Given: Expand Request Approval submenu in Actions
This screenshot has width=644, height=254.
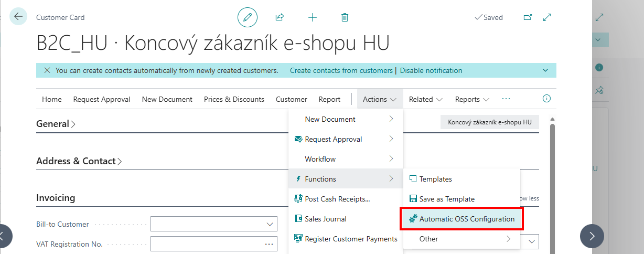Looking at the screenshot, I should (x=346, y=139).
